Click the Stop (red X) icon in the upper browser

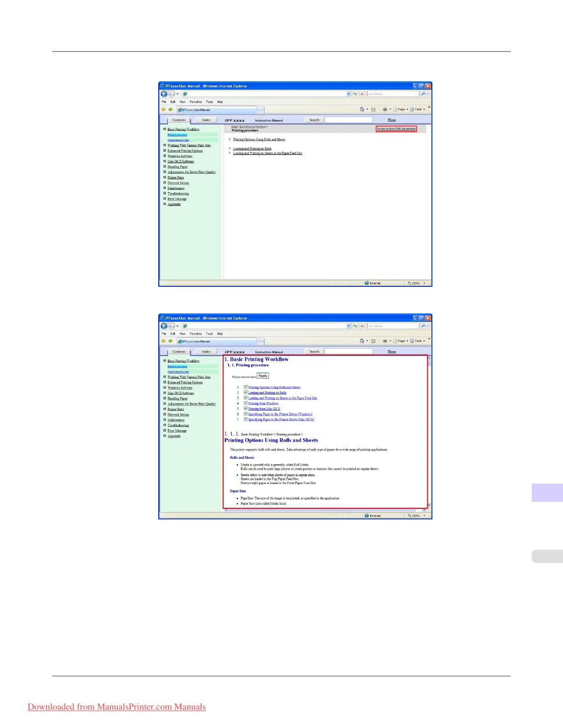[x=362, y=94]
